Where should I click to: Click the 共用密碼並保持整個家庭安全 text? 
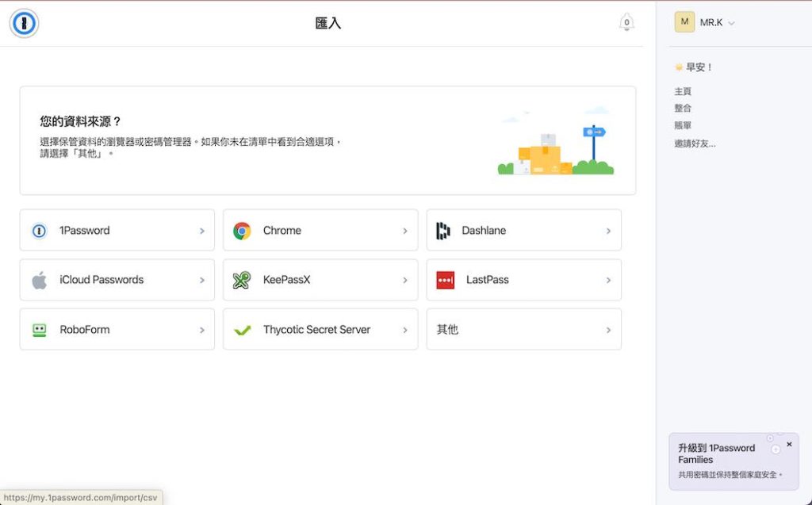tap(730, 475)
